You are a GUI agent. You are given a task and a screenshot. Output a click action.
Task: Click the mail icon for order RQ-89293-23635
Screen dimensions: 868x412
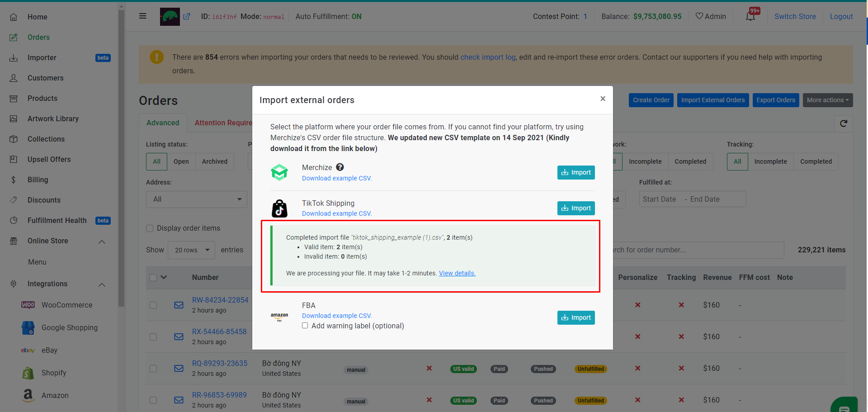[x=179, y=369]
